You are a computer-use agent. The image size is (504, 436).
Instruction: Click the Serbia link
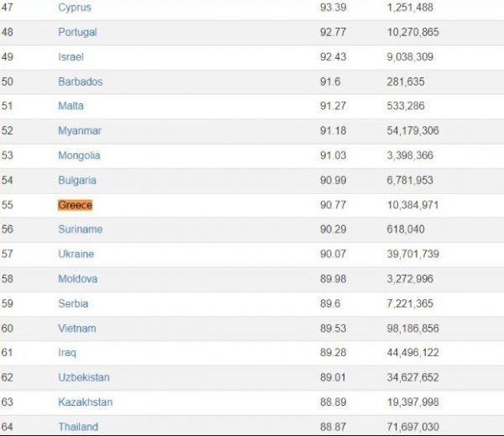tap(73, 303)
